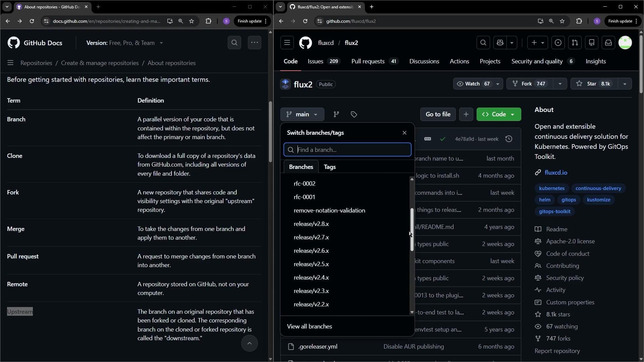
Task: Expand Fork options dropdown arrow
Action: (560, 84)
